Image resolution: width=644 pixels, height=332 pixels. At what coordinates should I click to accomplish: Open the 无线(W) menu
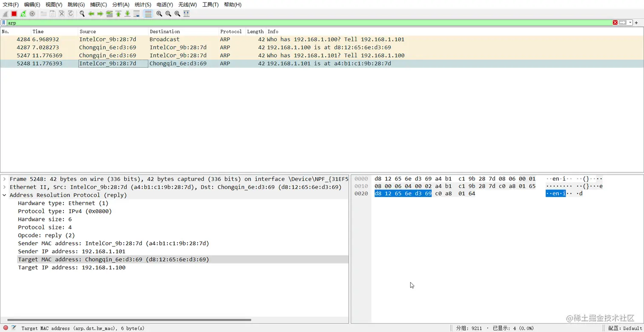(x=187, y=4)
